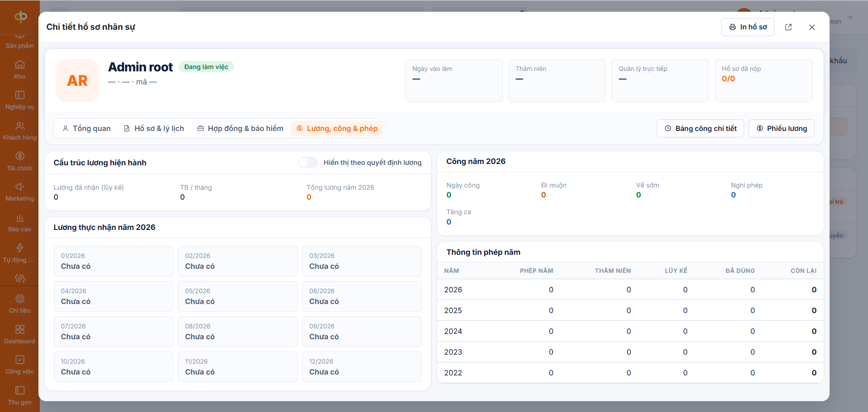Open Bảng công chi tiết

click(x=700, y=128)
